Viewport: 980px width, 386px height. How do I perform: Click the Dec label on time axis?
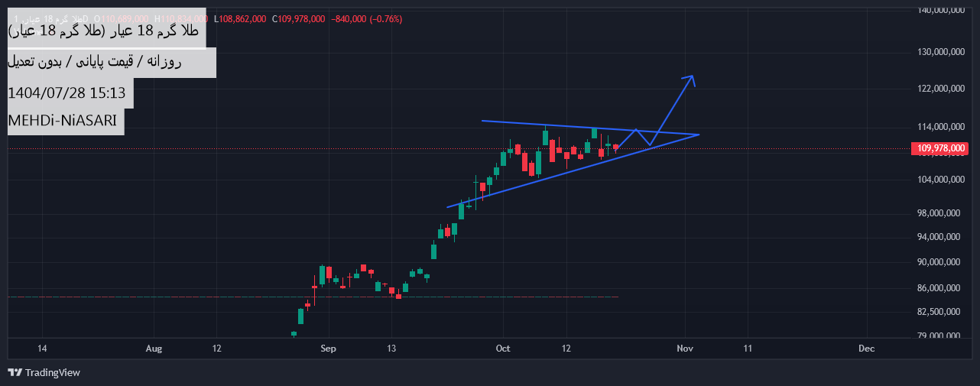(866, 349)
